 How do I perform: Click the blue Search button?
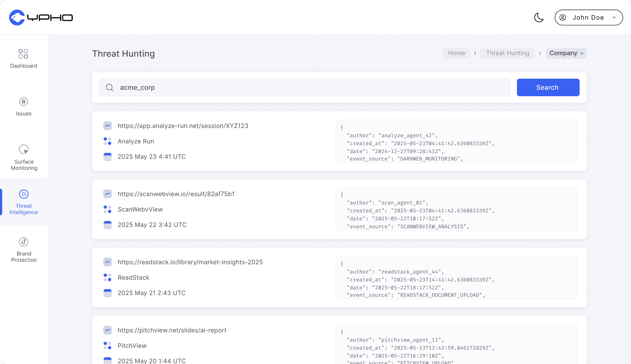coord(548,87)
